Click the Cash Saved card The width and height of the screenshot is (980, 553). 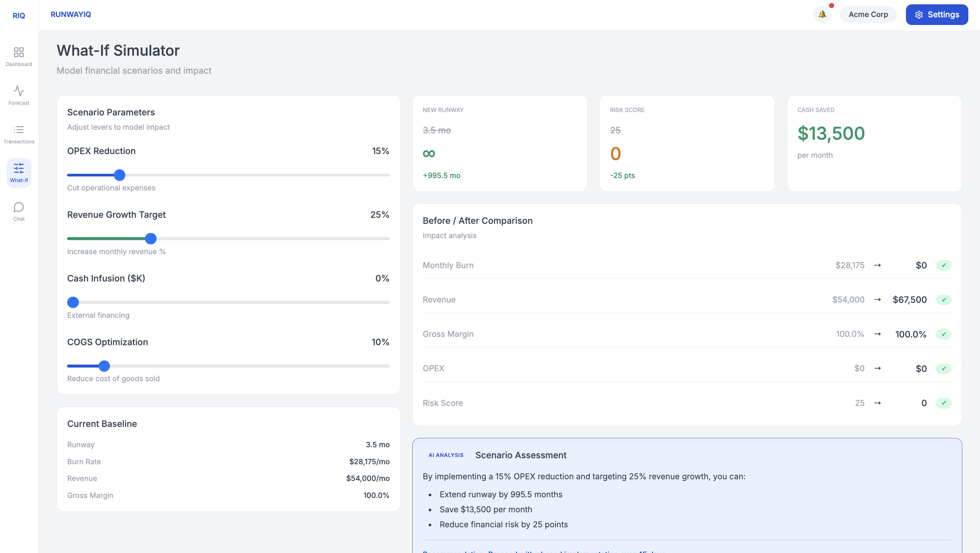[874, 143]
